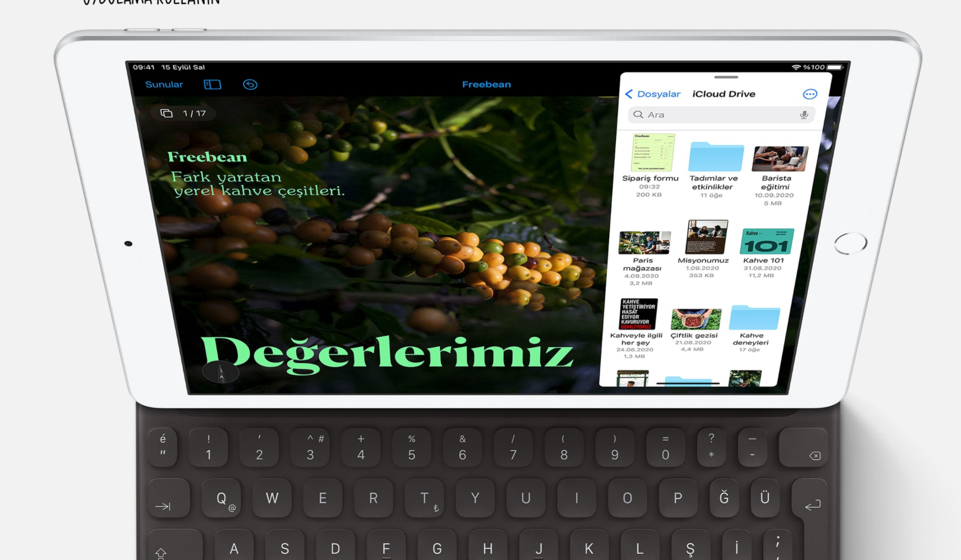The image size is (961, 560).
Task: Open the 1 / 17 slide counter
Action: point(183,113)
